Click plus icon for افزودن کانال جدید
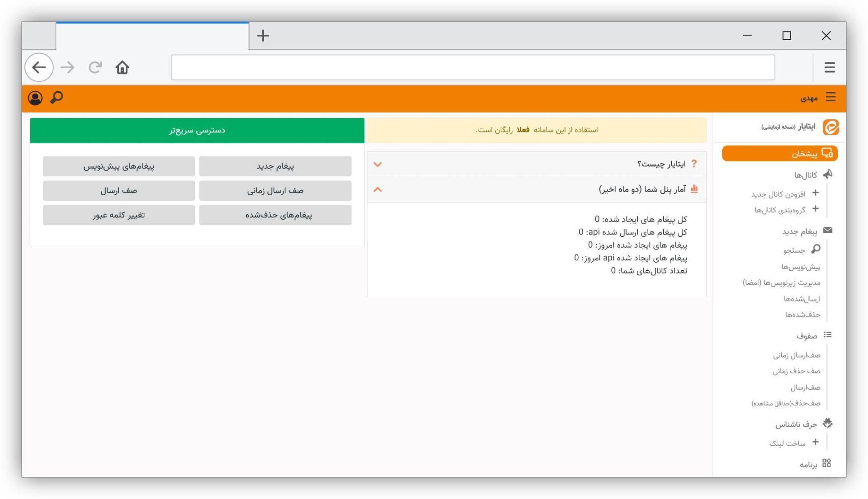868x499 pixels. click(x=816, y=193)
